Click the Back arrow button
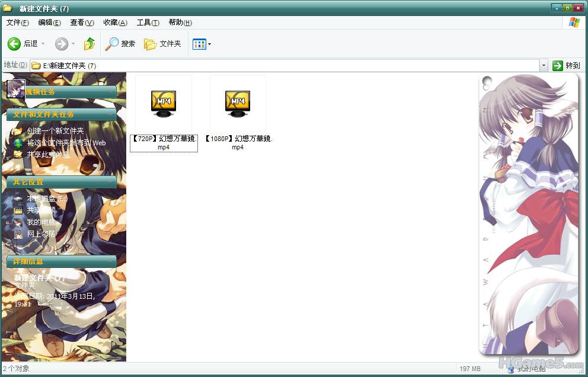Viewport: 588px width, 377px height. [14, 44]
